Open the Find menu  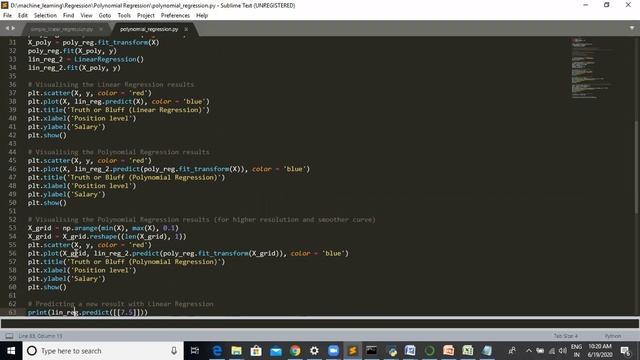(x=69, y=16)
